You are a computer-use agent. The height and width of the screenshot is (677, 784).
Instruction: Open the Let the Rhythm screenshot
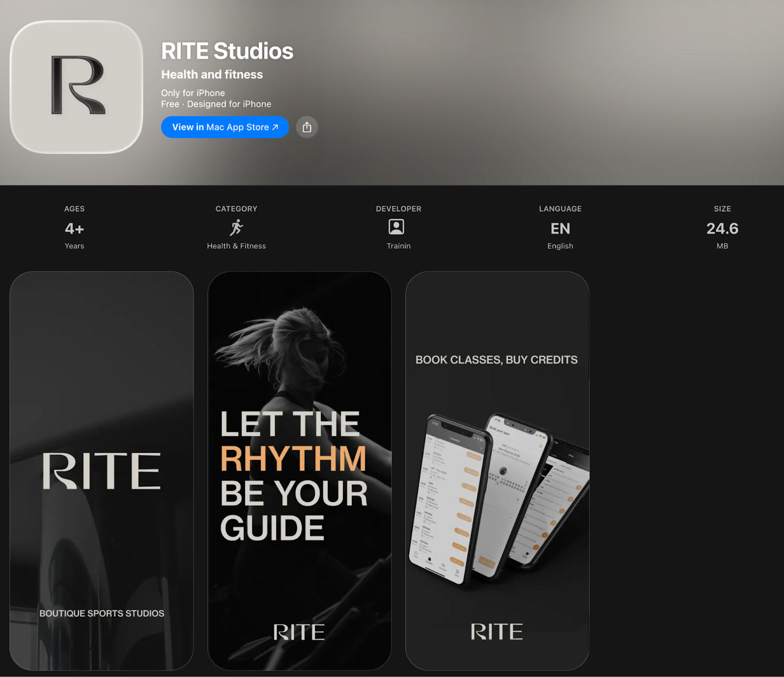[x=299, y=471]
